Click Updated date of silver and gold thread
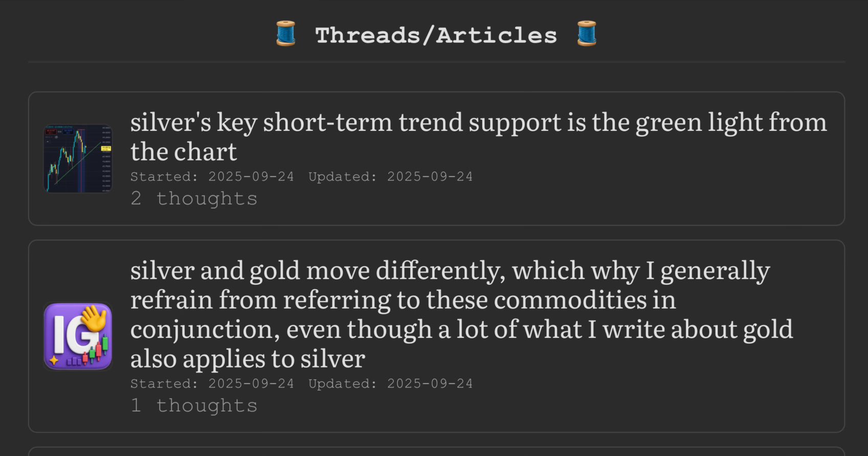 point(390,384)
